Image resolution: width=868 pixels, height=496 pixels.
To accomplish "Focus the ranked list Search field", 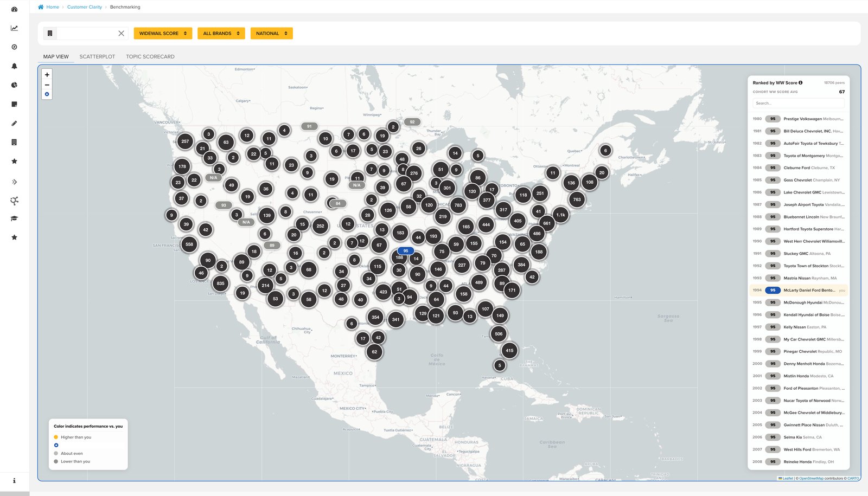I will pos(799,103).
